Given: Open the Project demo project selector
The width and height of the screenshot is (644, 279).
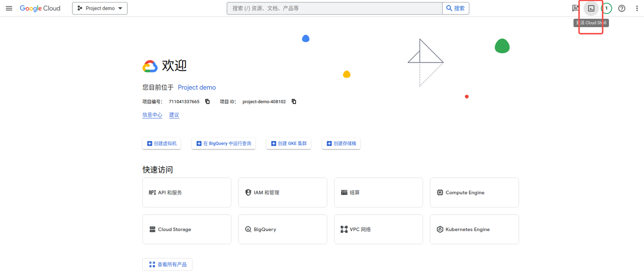Looking at the screenshot, I should pyautogui.click(x=100, y=9).
